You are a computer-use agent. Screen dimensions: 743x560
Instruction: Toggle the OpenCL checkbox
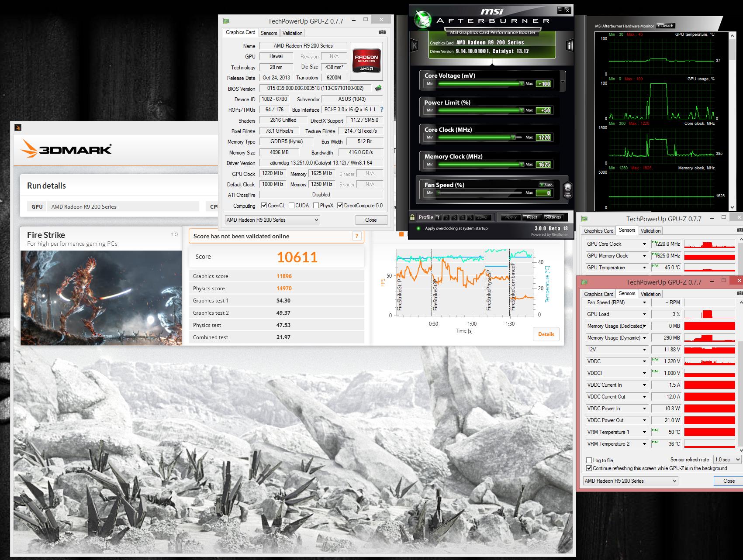[264, 206]
